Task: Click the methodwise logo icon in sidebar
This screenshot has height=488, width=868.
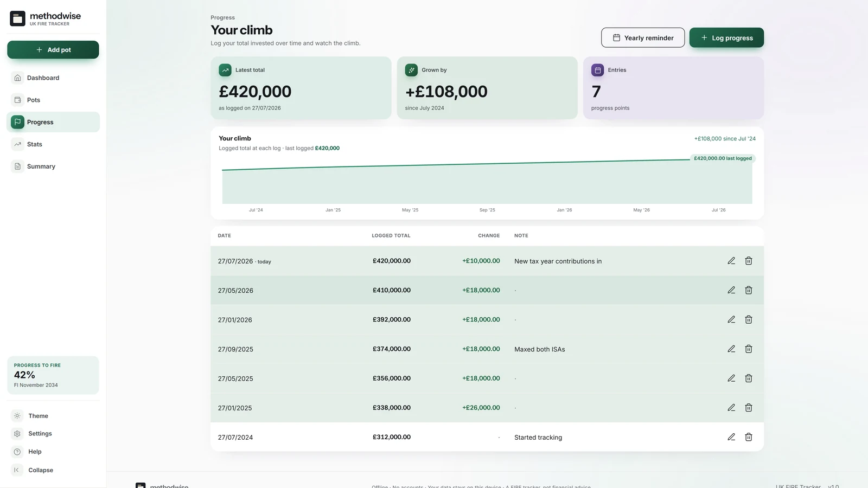Action: coord(17,18)
